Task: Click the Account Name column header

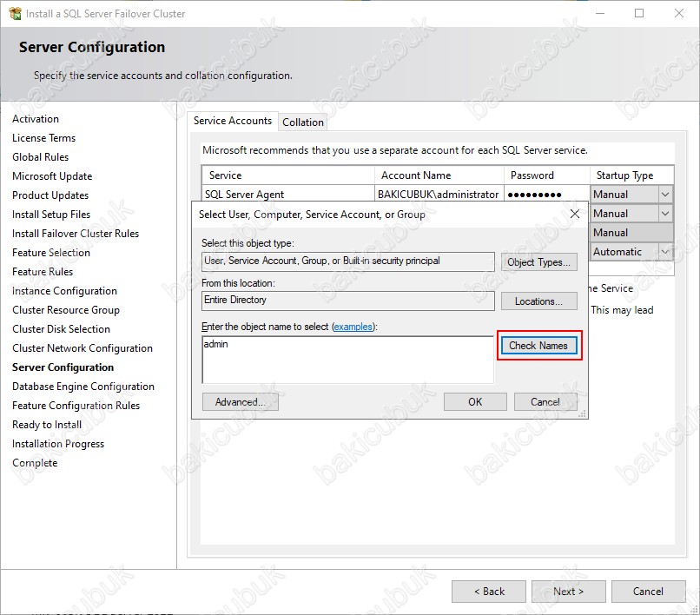Action: click(x=439, y=175)
